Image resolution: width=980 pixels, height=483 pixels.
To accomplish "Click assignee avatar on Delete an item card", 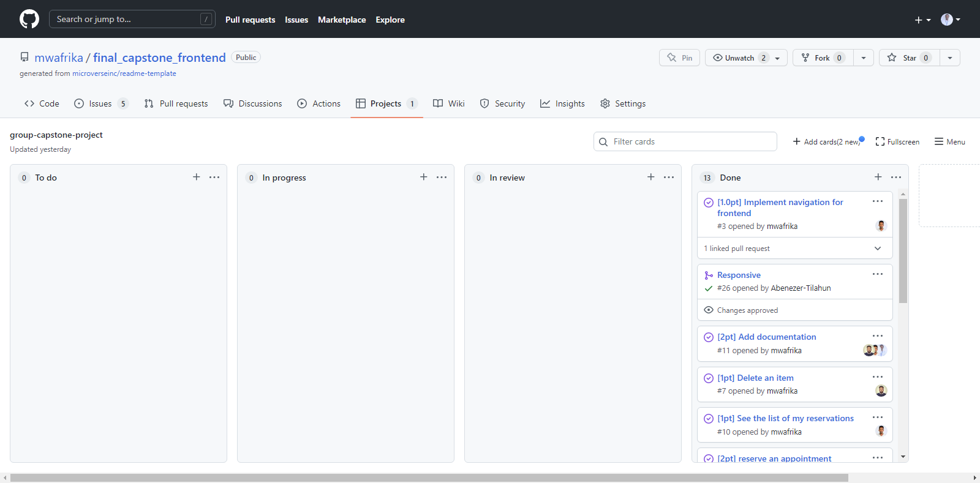I will point(881,391).
